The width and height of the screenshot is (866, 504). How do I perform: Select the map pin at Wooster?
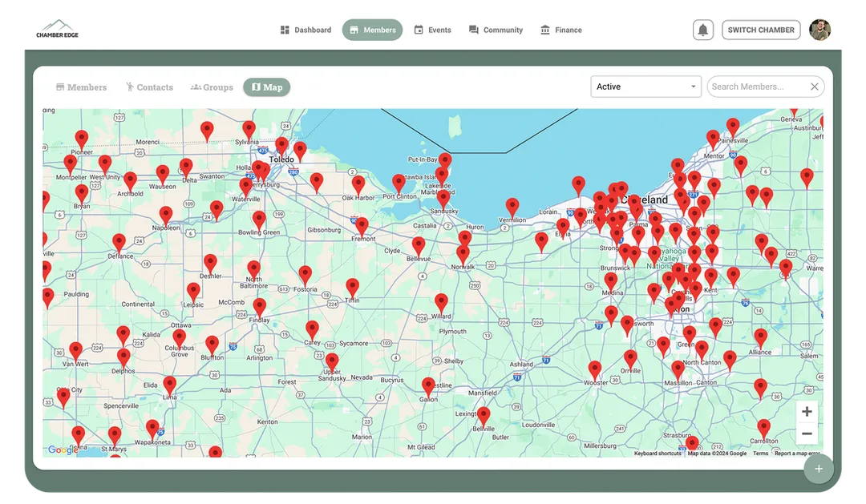[595, 370]
